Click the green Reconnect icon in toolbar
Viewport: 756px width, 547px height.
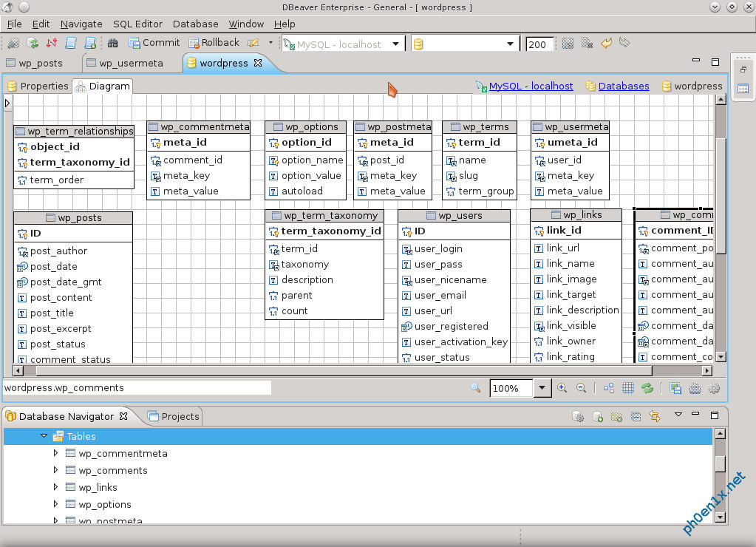pos(33,44)
